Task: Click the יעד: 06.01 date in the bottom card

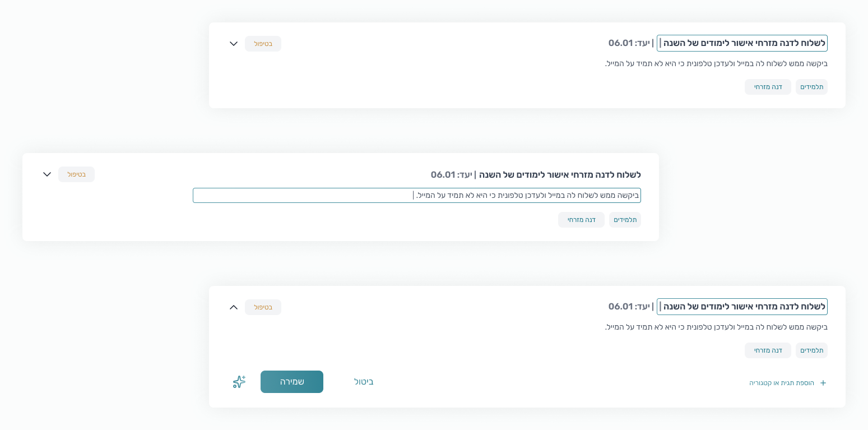Action: 629,307
